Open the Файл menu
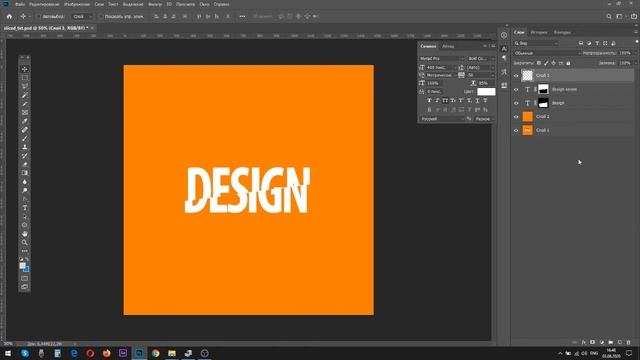Viewport: 640px width, 360px height. pos(20,4)
